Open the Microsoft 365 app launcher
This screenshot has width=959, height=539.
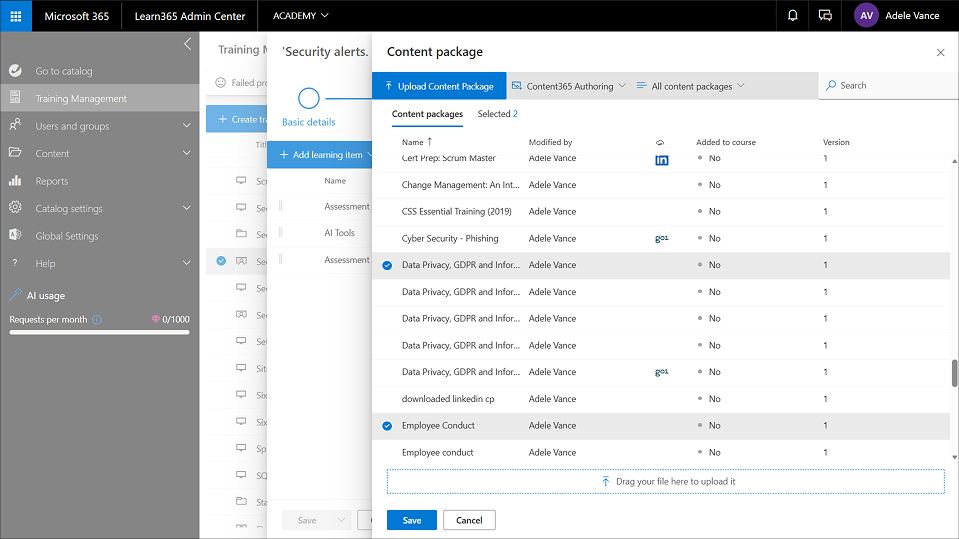[16, 16]
